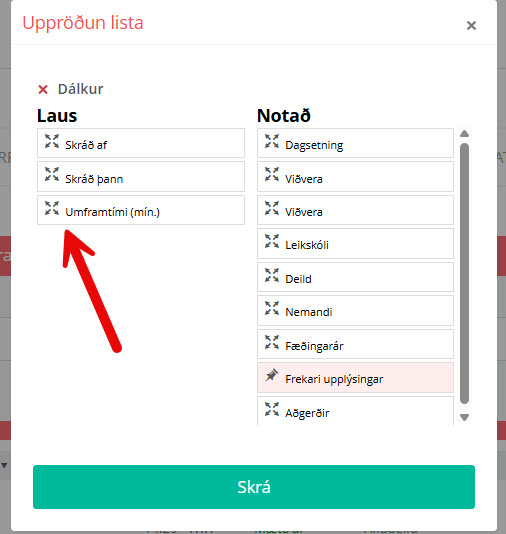Click the move icon beside Skráð af

tap(52, 141)
